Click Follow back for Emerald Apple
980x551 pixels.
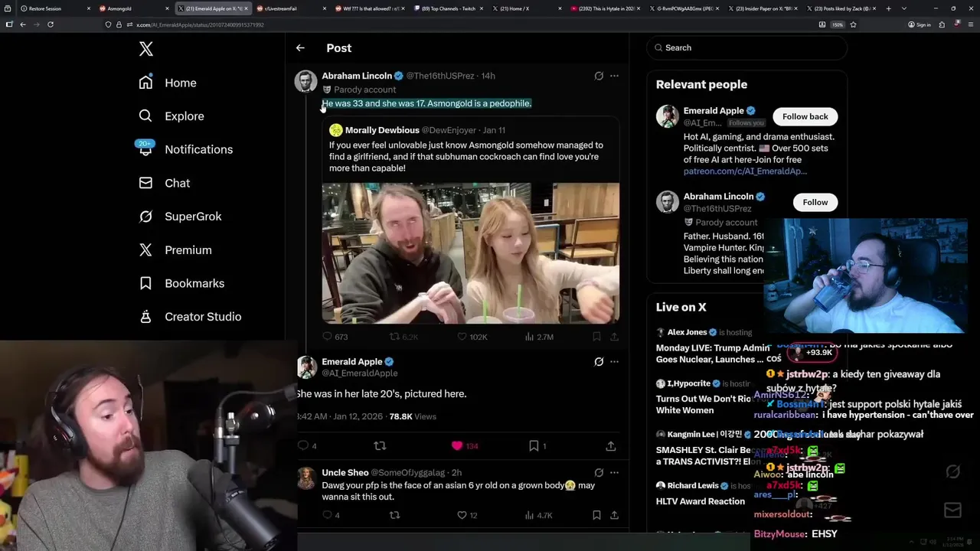(x=805, y=116)
